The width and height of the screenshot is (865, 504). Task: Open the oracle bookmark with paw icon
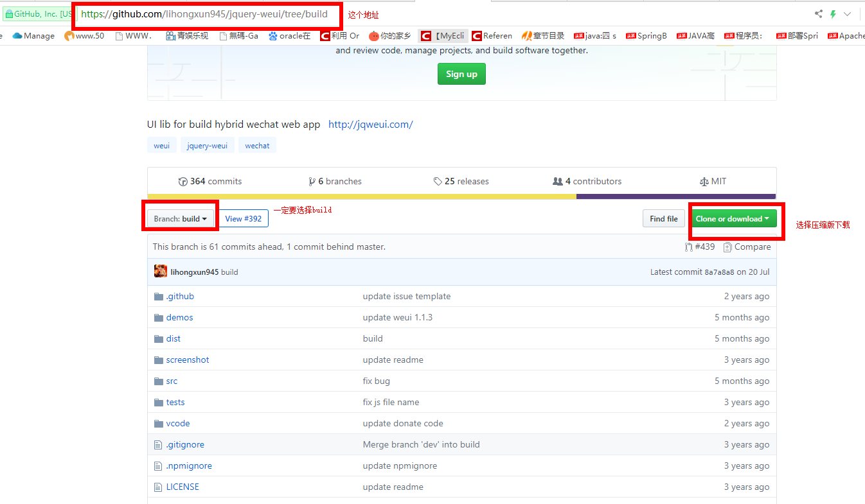(289, 36)
